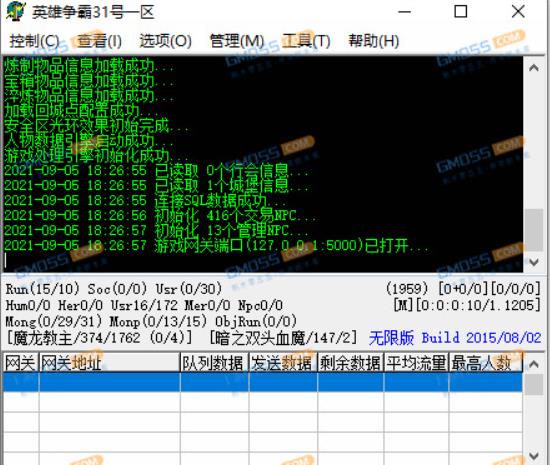Click the window title 英雄争霸31号一区
The image size is (550, 465).
93,12
